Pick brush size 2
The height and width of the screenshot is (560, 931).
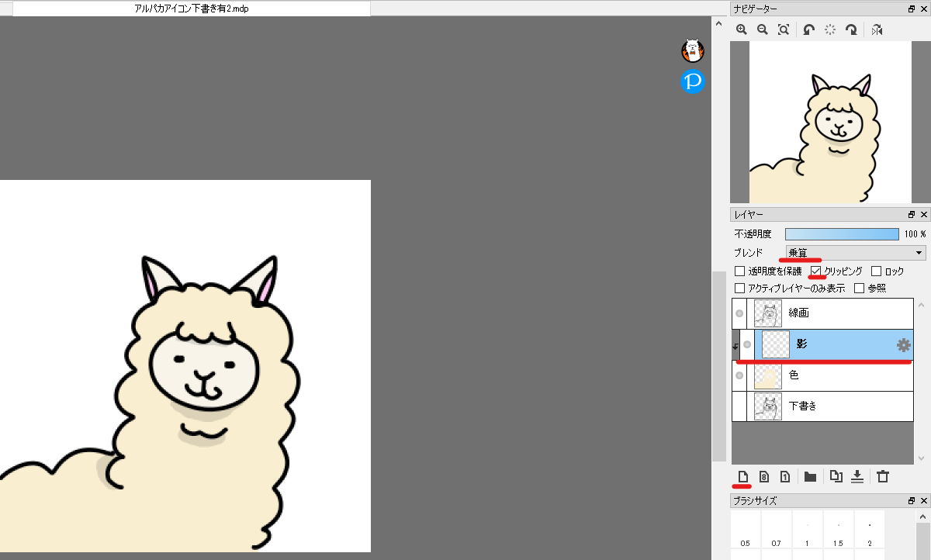pyautogui.click(x=869, y=527)
